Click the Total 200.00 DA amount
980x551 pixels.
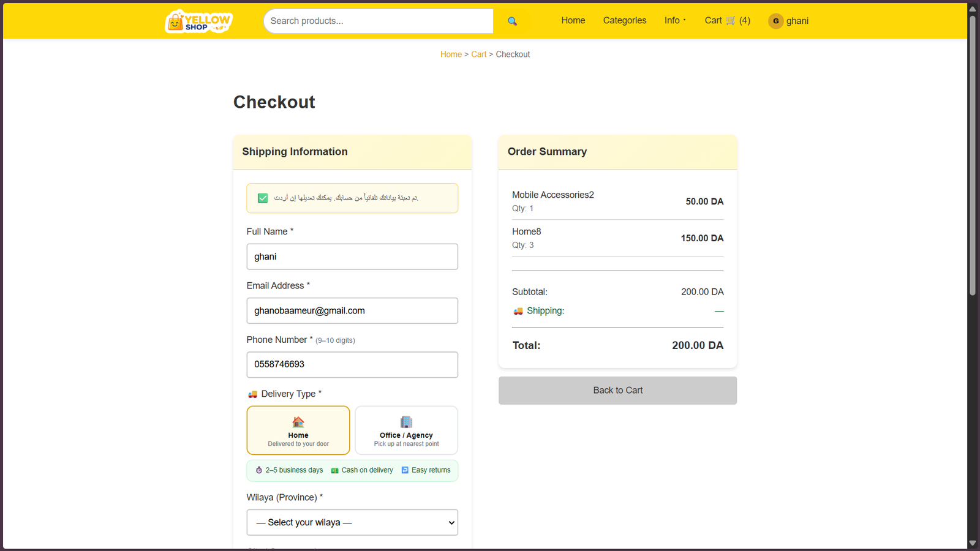(698, 345)
